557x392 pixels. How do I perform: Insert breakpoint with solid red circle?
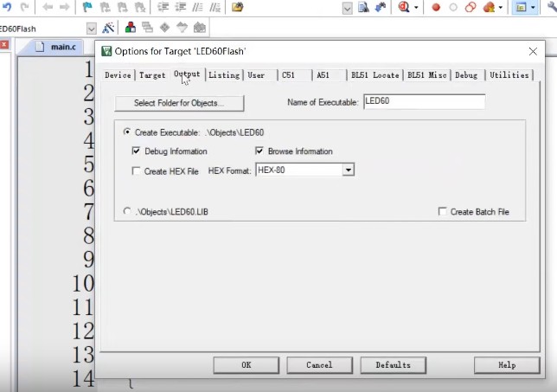pyautogui.click(x=436, y=8)
